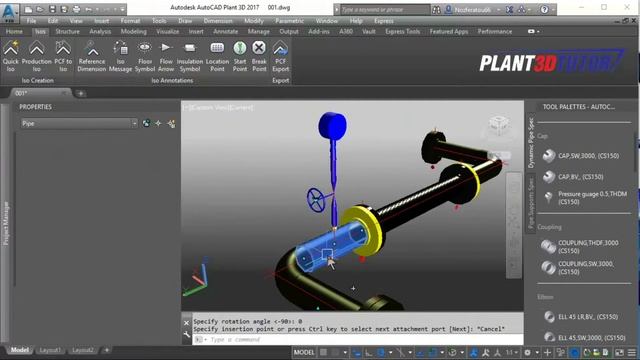
Task: Toggle MODEL space button in status bar
Action: coord(304,352)
